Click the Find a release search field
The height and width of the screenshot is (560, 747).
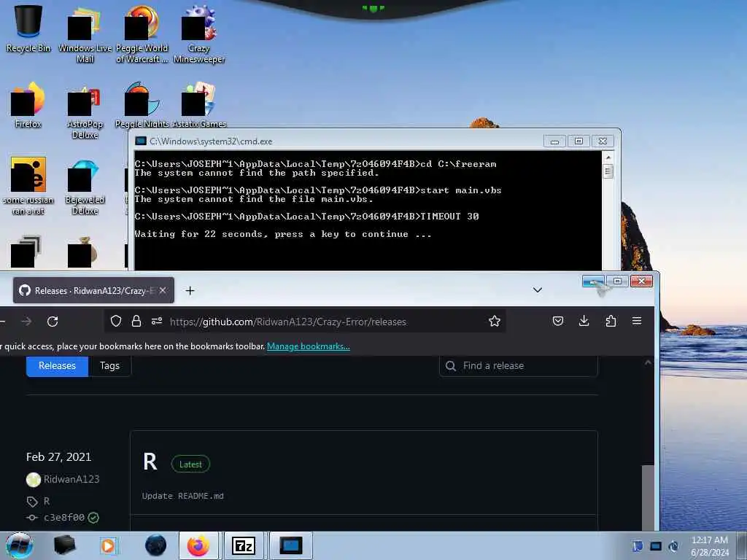click(519, 366)
